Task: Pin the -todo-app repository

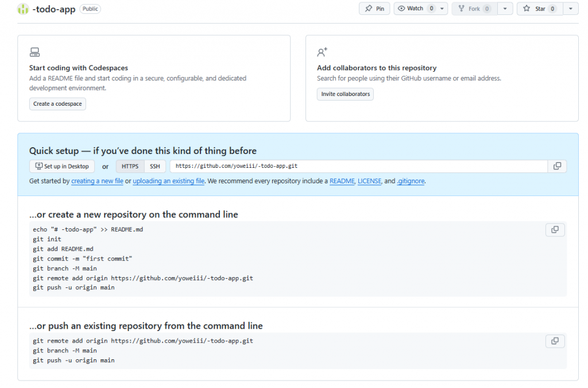Action: click(374, 9)
